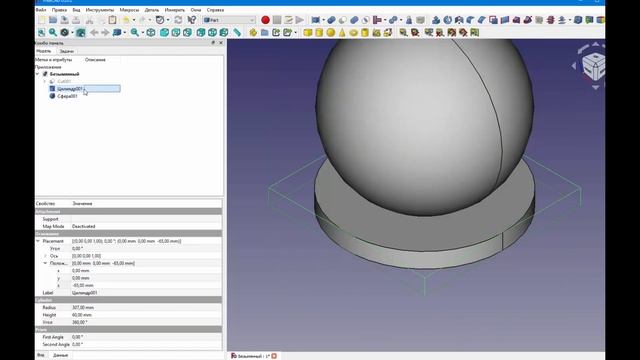
Task: Open the Part workbench selector dropdown
Action: [x=229, y=20]
